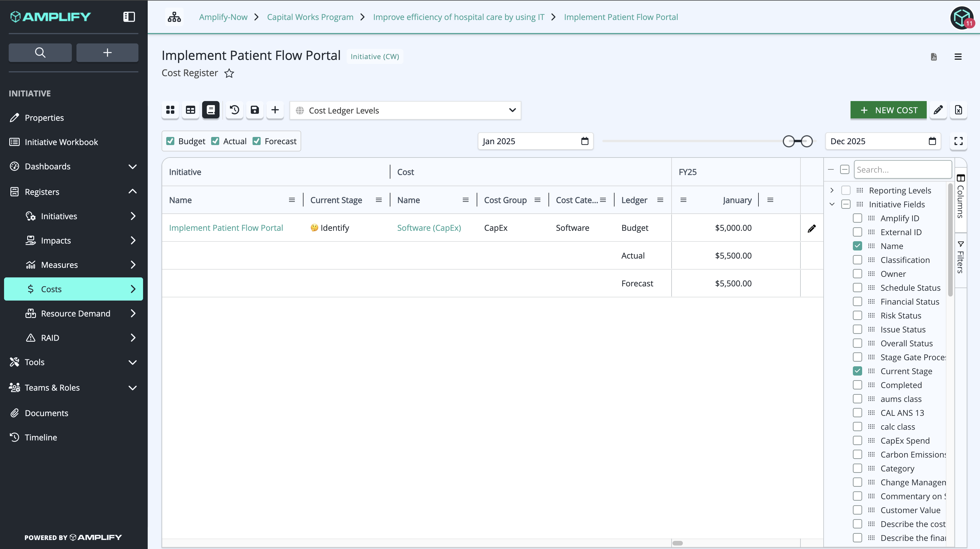Image resolution: width=980 pixels, height=549 pixels.
Task: Edit the Budget row pencil icon
Action: (x=811, y=228)
